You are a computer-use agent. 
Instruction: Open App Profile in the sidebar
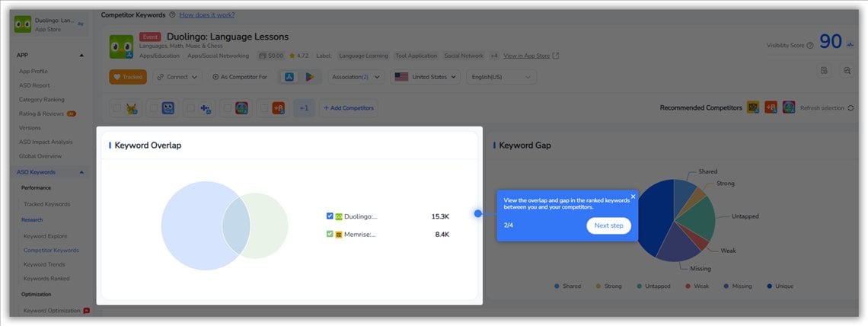[x=34, y=71]
